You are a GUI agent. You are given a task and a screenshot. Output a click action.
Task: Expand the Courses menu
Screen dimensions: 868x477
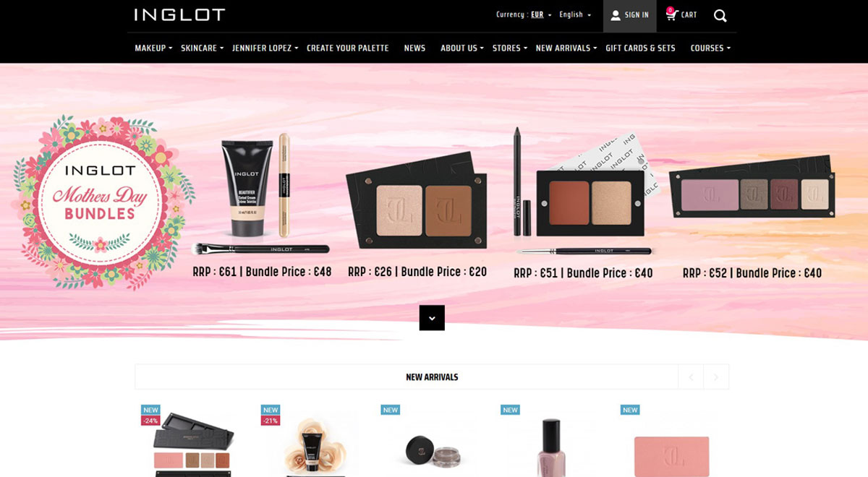click(710, 48)
